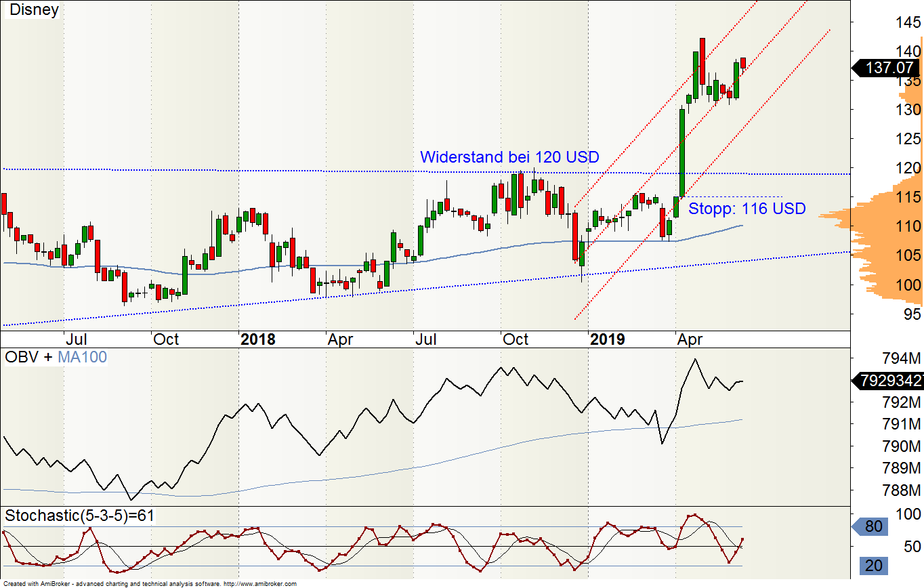
Task: Click the Disney chart title
Action: pyautogui.click(x=34, y=10)
